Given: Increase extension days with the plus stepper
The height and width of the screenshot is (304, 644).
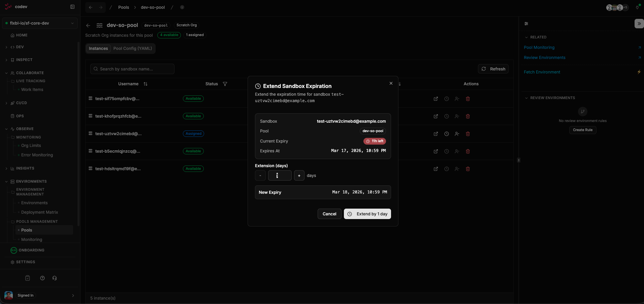Looking at the screenshot, I should pyautogui.click(x=299, y=176).
